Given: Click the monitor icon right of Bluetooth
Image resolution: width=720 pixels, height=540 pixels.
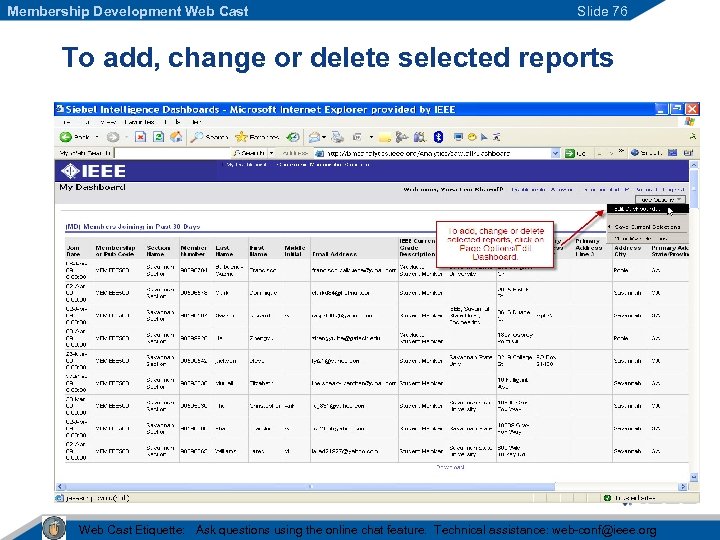Looking at the screenshot, I should 458,137.
